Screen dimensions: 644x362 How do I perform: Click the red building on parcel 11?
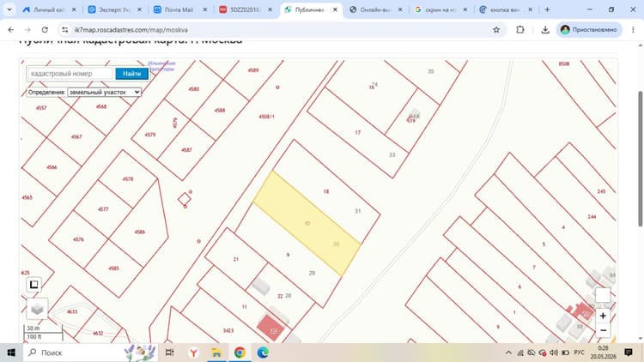click(x=270, y=327)
